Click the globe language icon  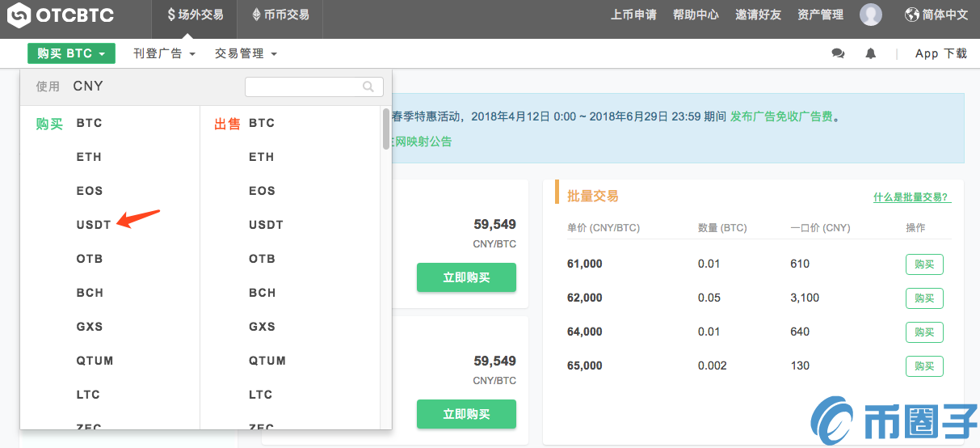tap(912, 15)
